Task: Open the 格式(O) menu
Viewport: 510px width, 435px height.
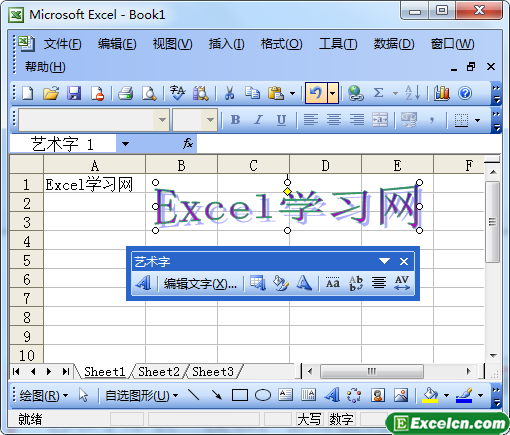Action: click(x=281, y=44)
